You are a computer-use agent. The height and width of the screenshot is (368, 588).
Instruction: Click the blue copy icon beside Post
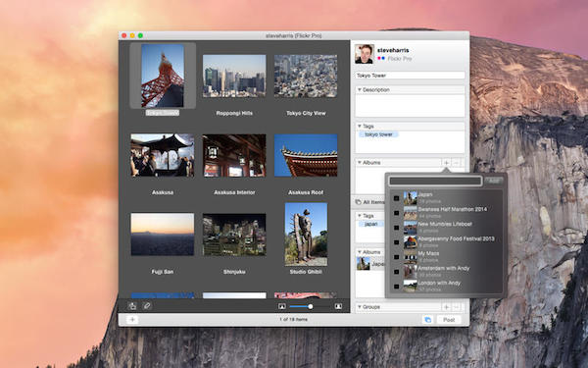point(427,320)
